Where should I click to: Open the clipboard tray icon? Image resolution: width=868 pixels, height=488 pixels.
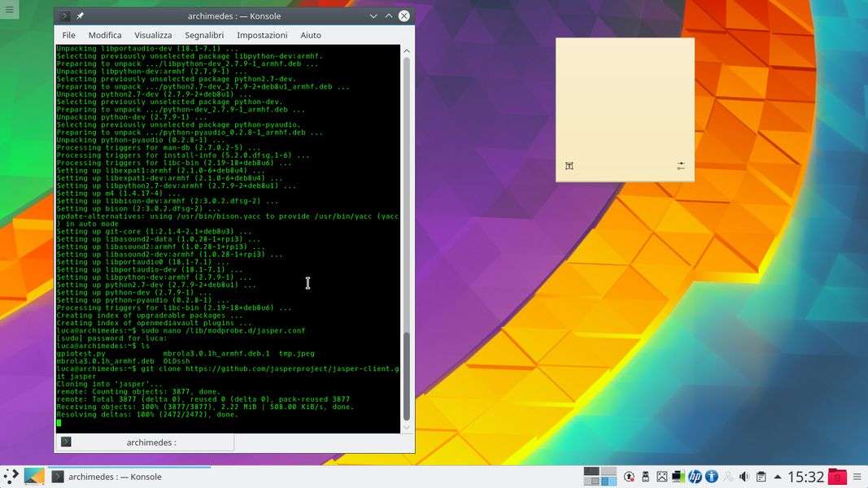pos(761,477)
